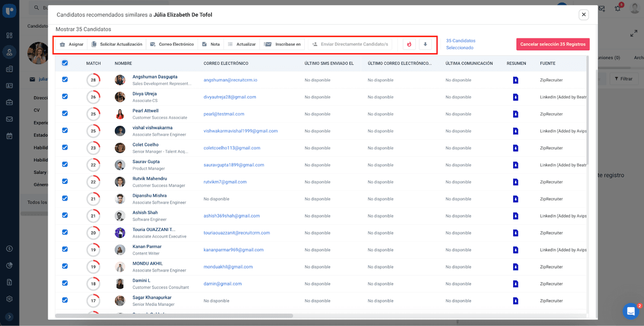Toggle the select-all checkbox in header
Screen dimensions: 644x326
[65, 63]
